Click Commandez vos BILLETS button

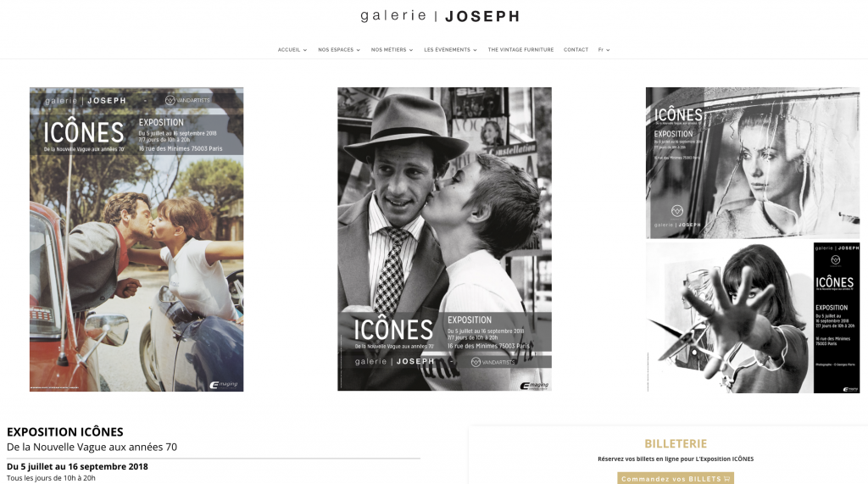676,478
